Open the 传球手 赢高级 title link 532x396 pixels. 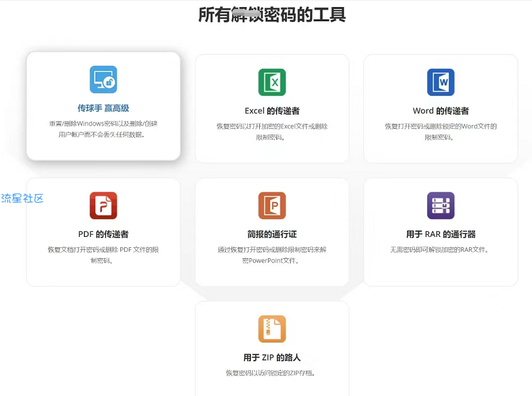coord(103,108)
